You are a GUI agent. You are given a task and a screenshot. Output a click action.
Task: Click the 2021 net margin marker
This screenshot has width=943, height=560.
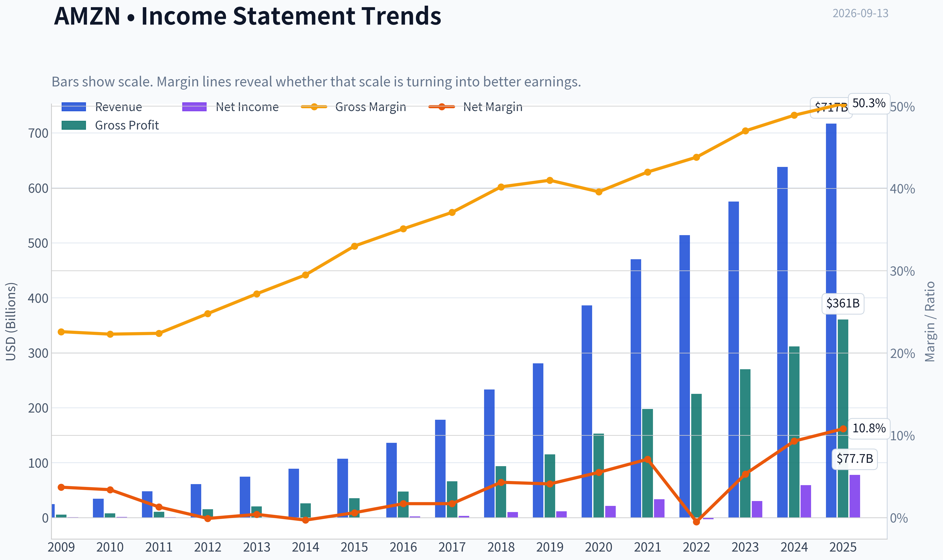point(647,459)
